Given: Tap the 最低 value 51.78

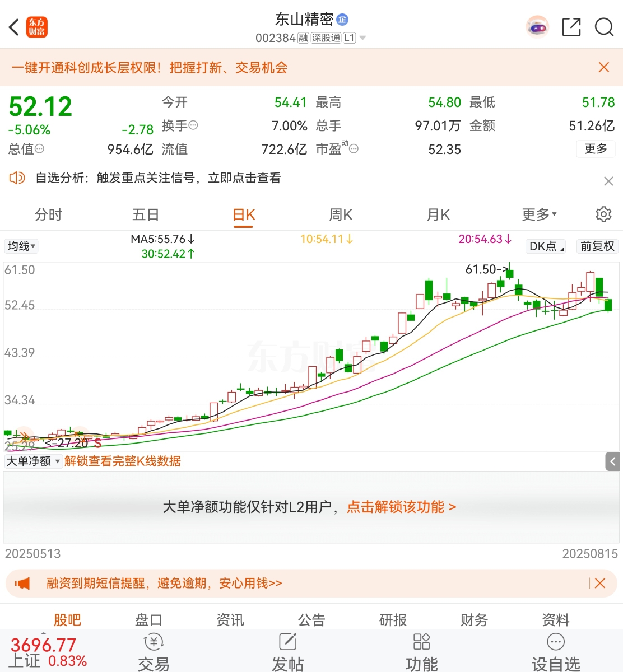Looking at the screenshot, I should 598,102.
